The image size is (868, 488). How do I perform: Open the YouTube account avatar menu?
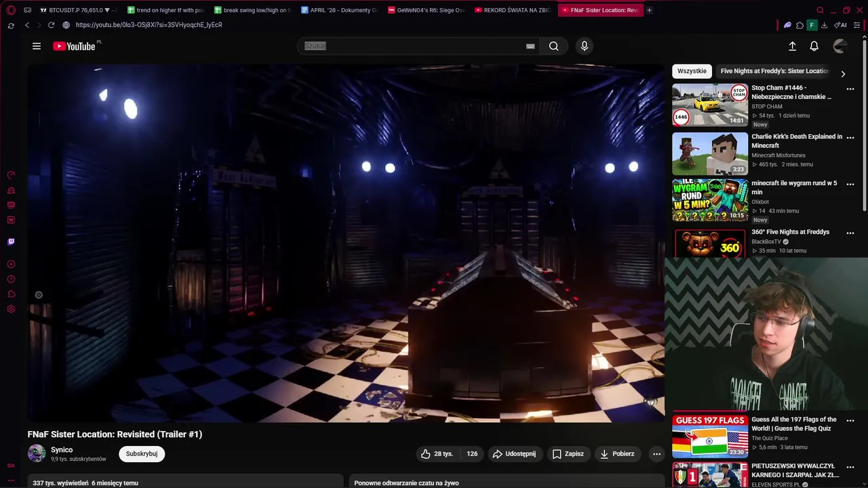840,46
